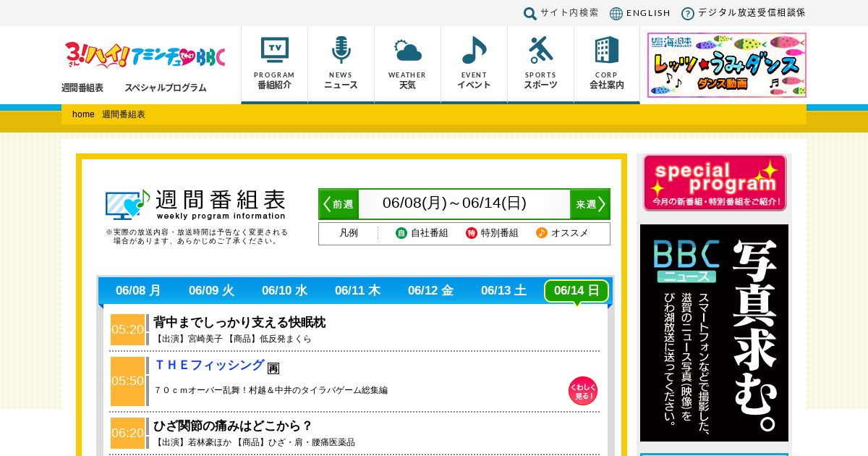The width and height of the screenshot is (868, 456).
Task: Select the 06/08 月 tab
Action: pos(138,291)
